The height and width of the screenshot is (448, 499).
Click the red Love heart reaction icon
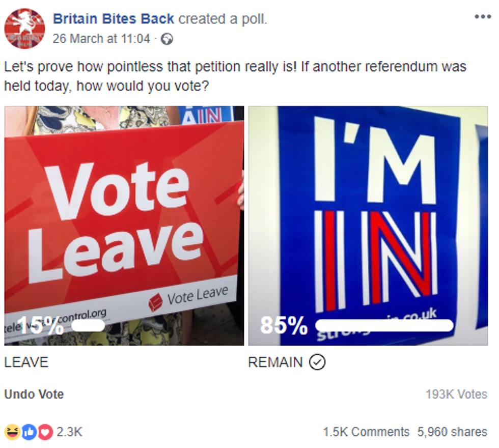click(x=45, y=432)
